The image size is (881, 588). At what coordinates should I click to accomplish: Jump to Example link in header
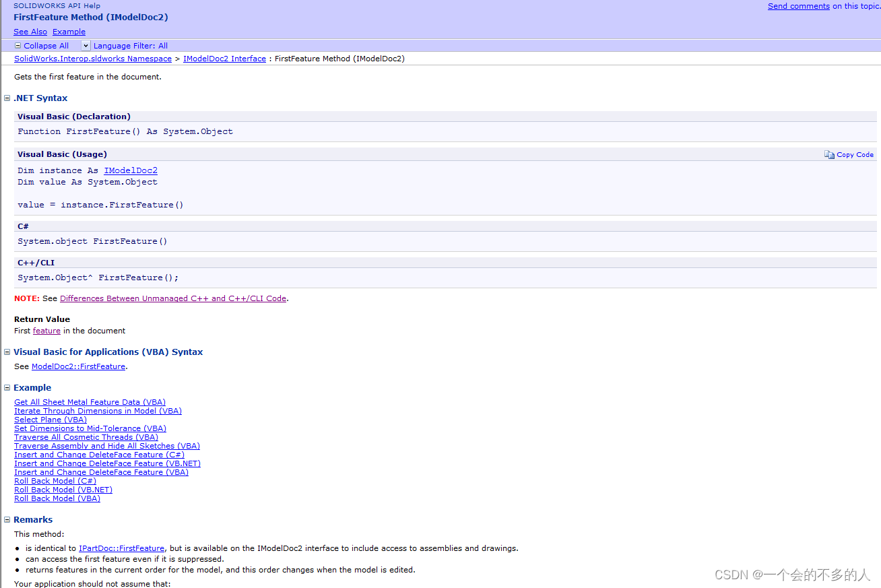coord(69,32)
